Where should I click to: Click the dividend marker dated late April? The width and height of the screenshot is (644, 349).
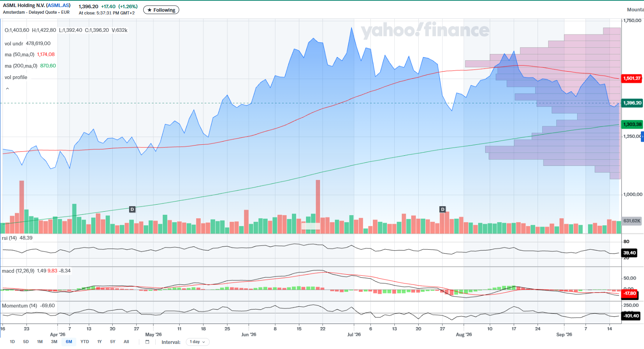pos(132,209)
